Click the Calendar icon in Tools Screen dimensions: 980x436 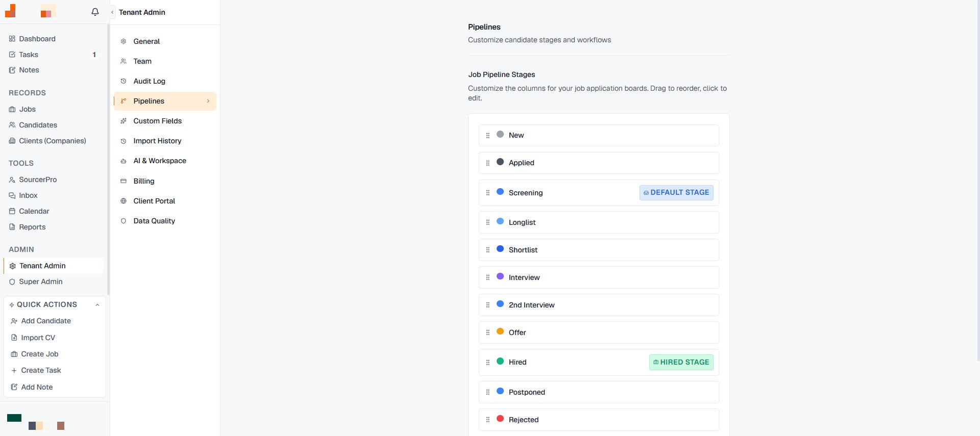click(x=12, y=211)
